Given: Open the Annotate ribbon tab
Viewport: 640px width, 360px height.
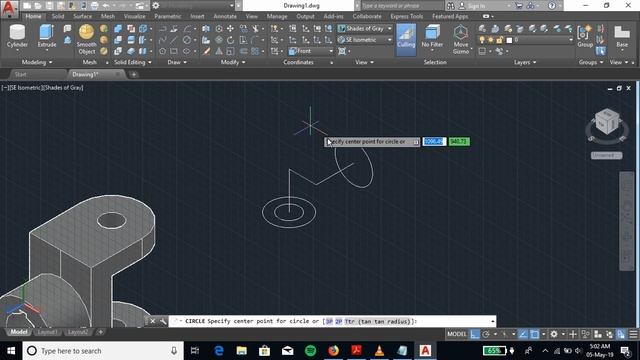Looking at the screenshot, I should (x=225, y=16).
